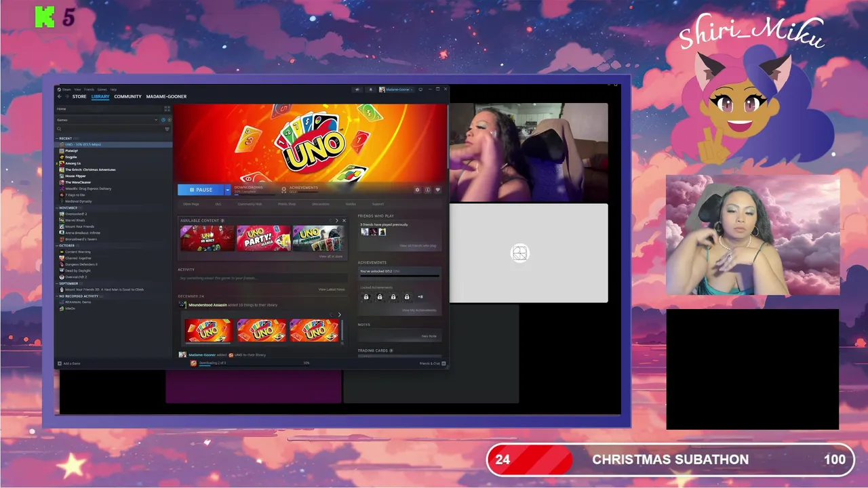The height and width of the screenshot is (488, 868).
Task: Select Content Warning game icon
Action: click(x=62, y=251)
